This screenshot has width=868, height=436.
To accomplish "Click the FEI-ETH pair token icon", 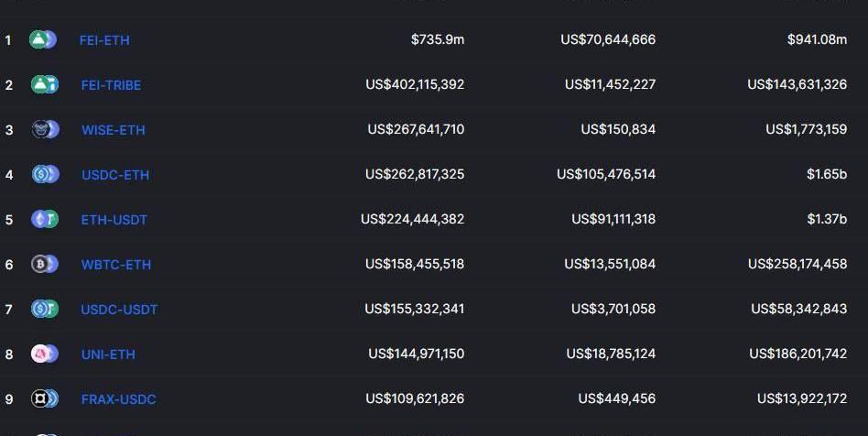I will pyautogui.click(x=43, y=39).
